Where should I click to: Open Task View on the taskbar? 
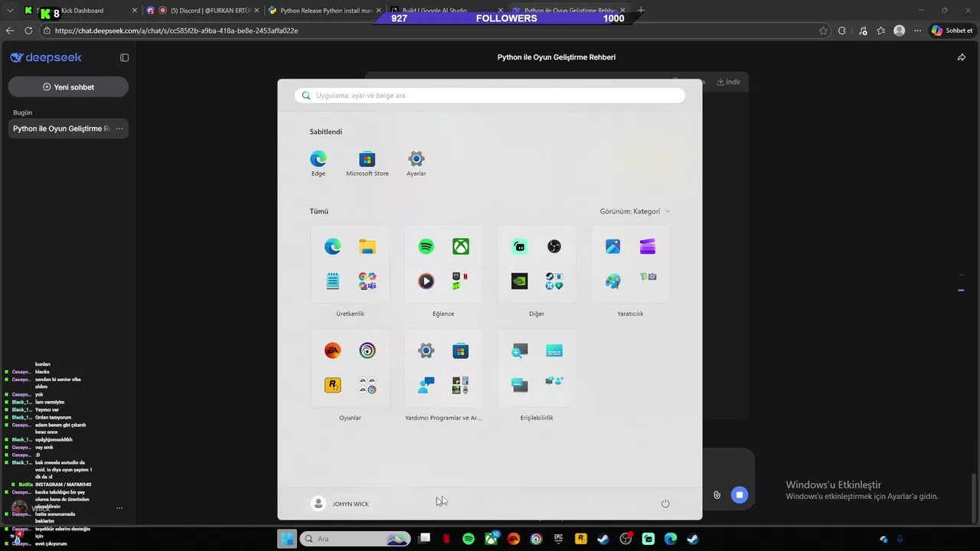(x=425, y=539)
